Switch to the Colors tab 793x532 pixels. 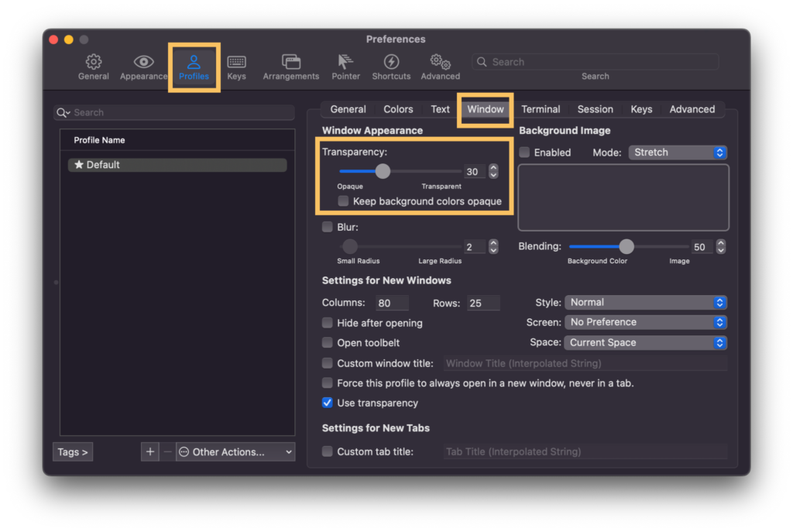tap(398, 109)
